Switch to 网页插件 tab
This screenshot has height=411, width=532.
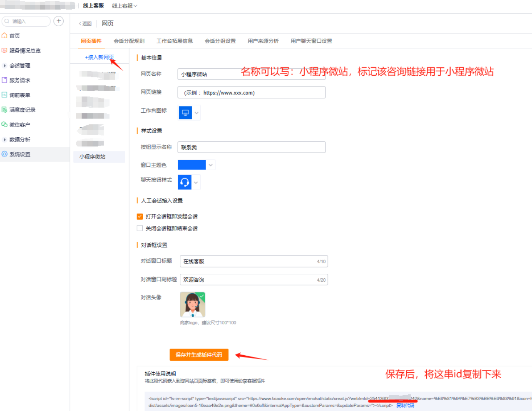click(91, 41)
